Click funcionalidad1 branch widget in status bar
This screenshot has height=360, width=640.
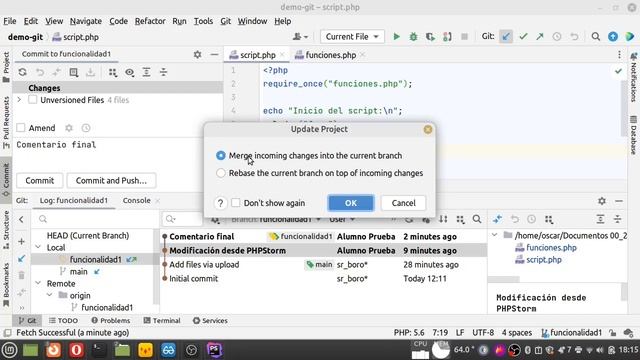pyautogui.click(x=571, y=333)
